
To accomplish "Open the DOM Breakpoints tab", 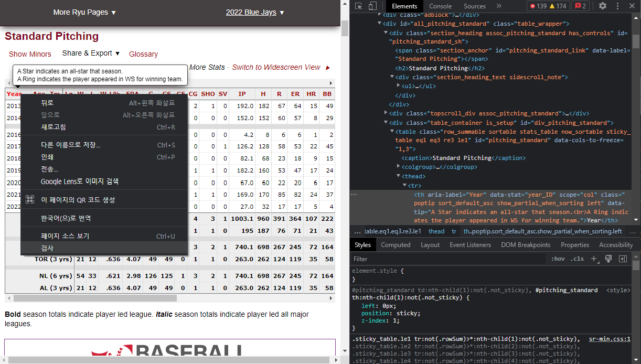I will tap(526, 245).
